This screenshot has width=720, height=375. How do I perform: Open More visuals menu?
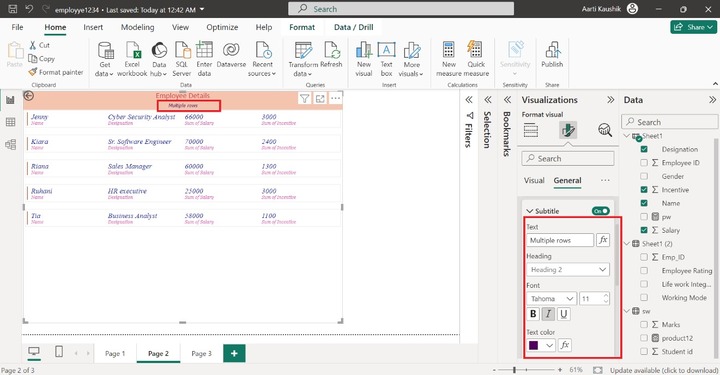[x=411, y=59]
